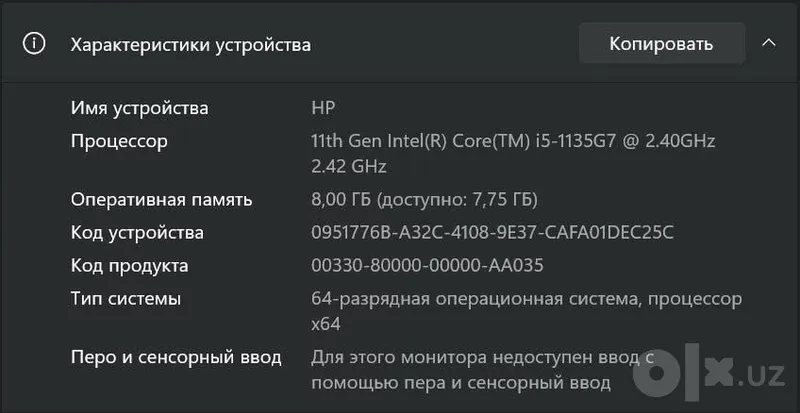Click the product ID 00330-80000 value

click(427, 266)
